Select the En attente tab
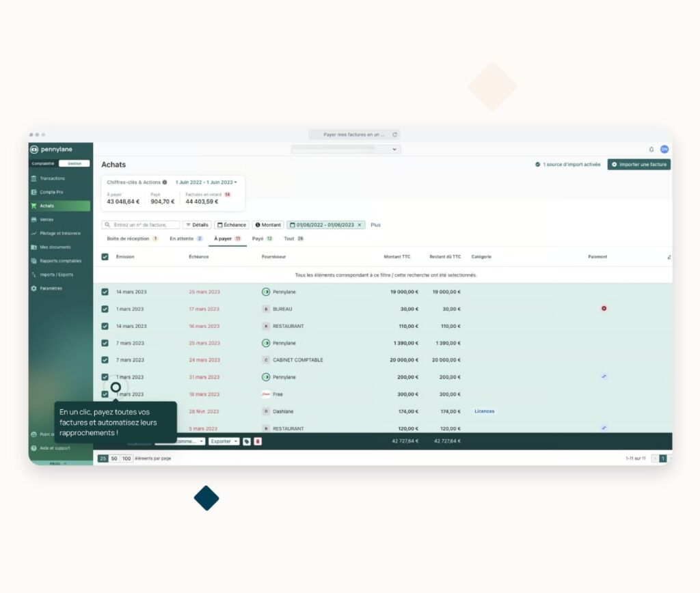The image size is (700, 593). tap(186, 238)
